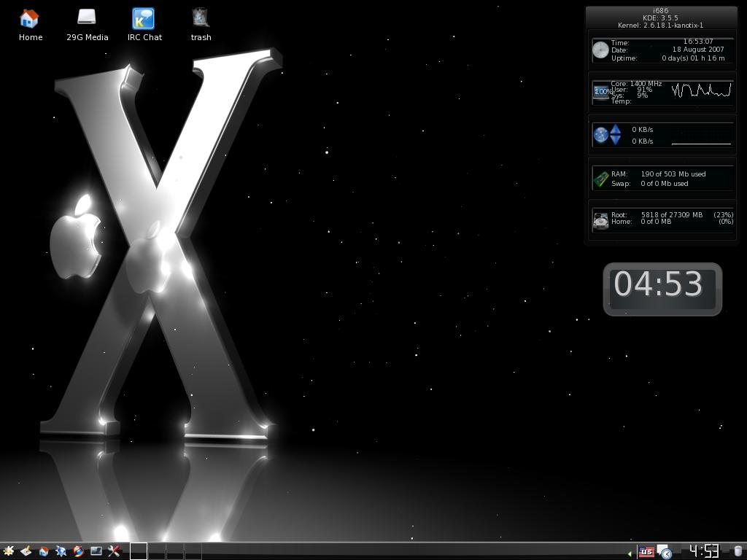Image resolution: width=747 pixels, height=560 pixels.
Task: Click the 'KDE: 3.5.5' text
Action: 660,17
